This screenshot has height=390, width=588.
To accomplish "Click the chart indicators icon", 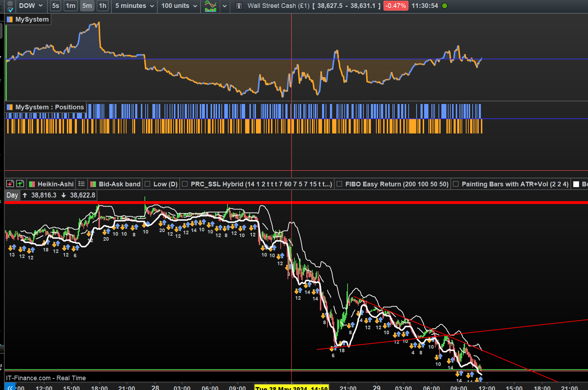I will [x=211, y=6].
